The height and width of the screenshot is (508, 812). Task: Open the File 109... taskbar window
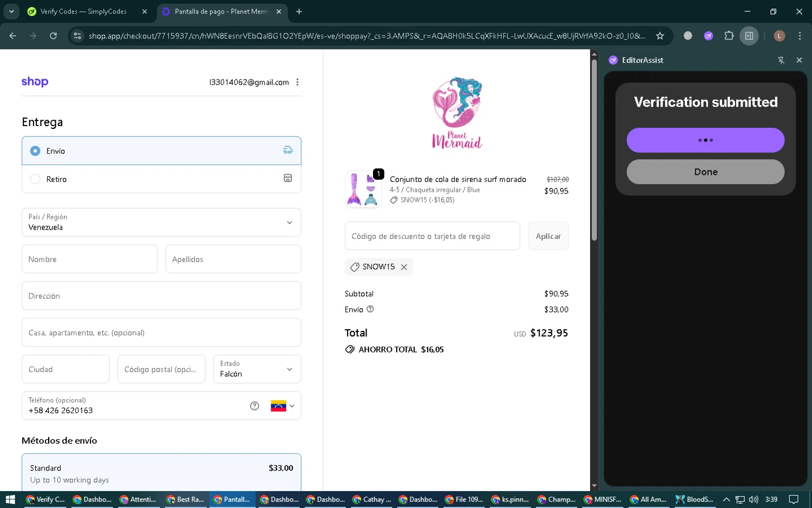tap(464, 499)
